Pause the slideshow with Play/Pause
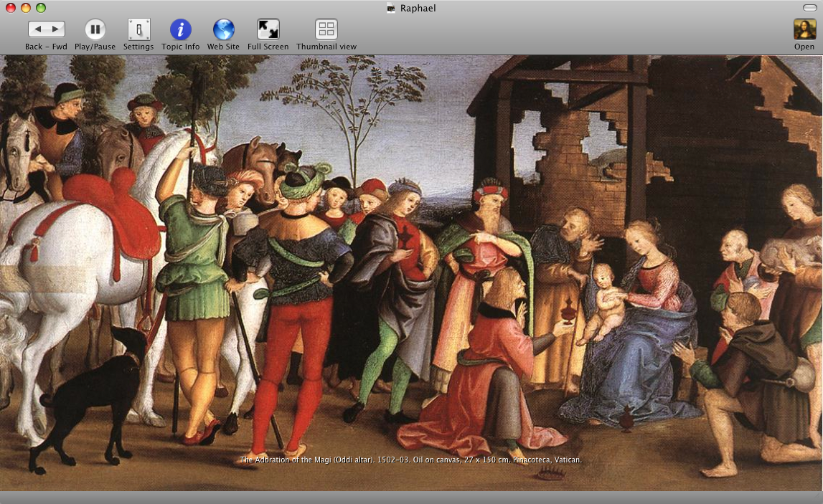 (95, 29)
